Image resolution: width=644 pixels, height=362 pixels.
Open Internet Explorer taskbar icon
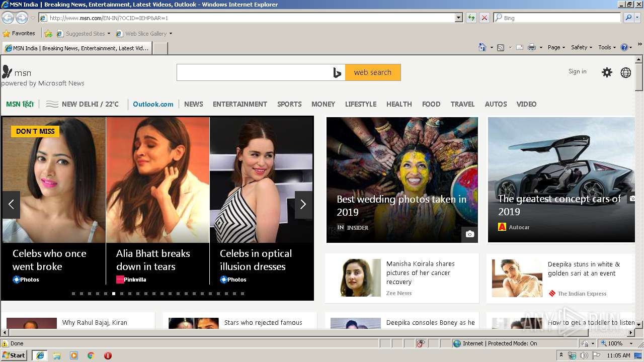[40, 355]
